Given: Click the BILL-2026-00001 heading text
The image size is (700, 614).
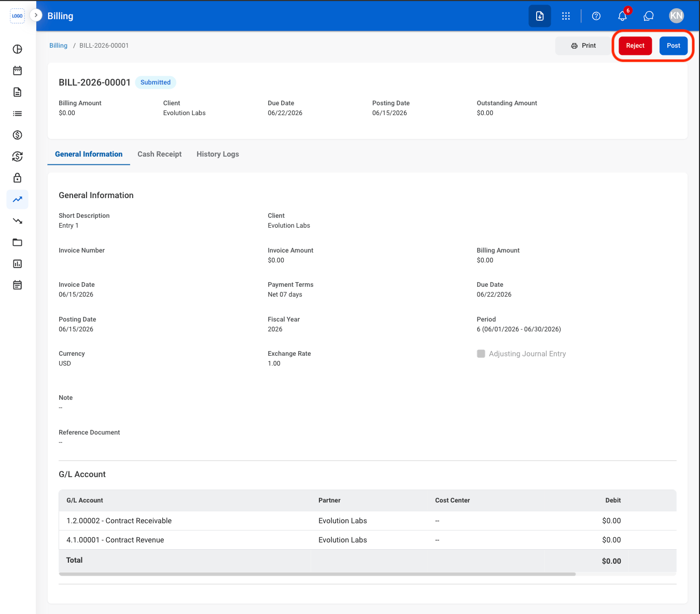Looking at the screenshot, I should pos(94,82).
